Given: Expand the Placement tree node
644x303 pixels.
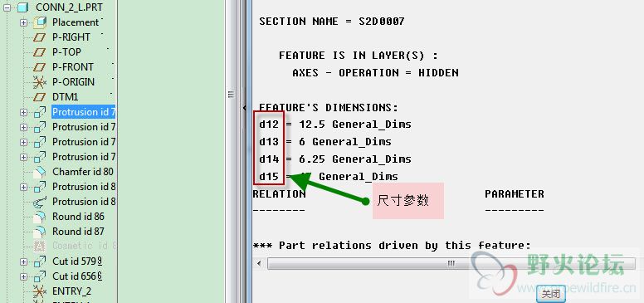Looking at the screenshot, I should pyautogui.click(x=23, y=22).
